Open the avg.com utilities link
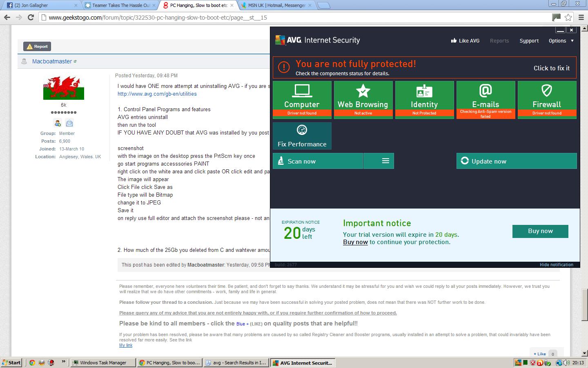 click(x=157, y=94)
